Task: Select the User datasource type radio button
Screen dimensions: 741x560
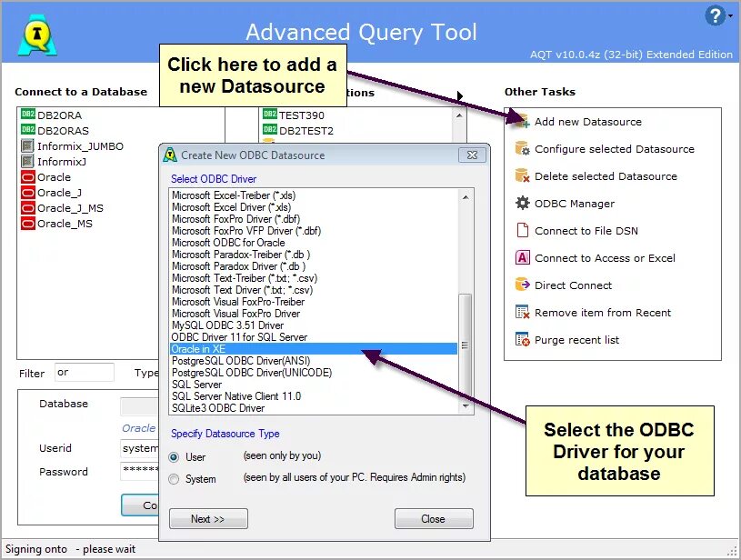Action: click(174, 457)
